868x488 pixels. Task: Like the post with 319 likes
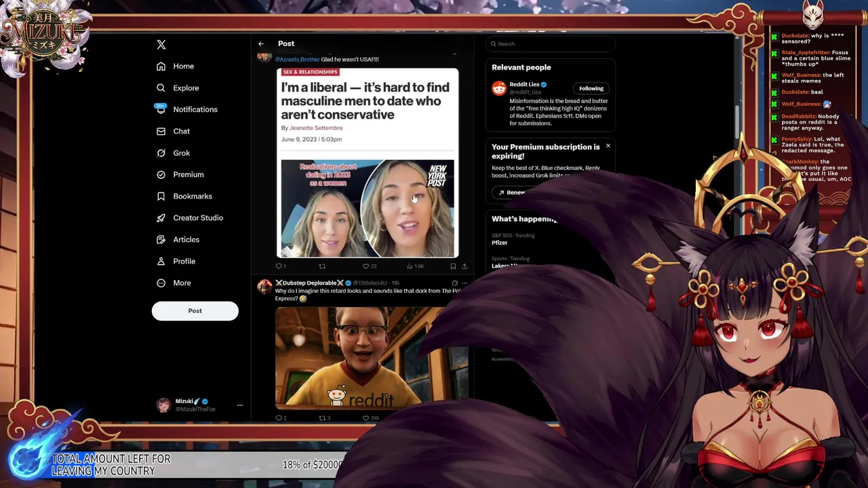370,418
